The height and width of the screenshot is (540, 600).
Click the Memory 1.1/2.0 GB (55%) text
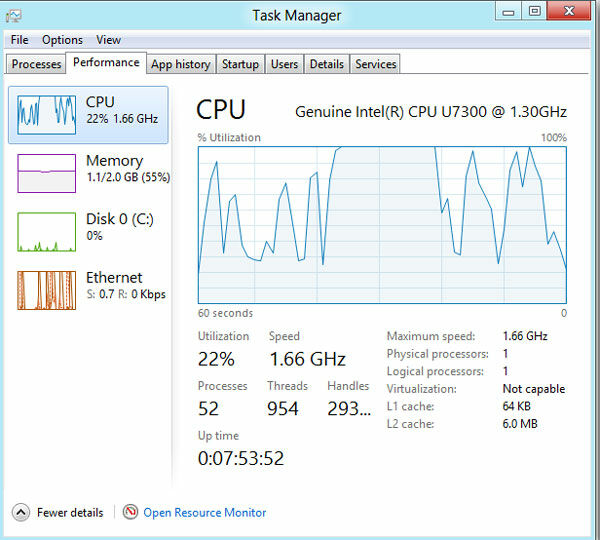(x=128, y=177)
